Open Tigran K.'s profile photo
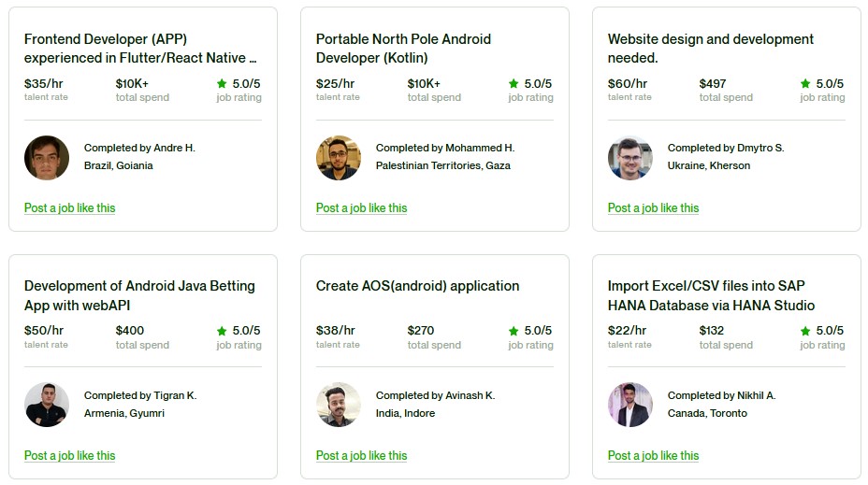The width and height of the screenshot is (868, 485). tap(47, 405)
